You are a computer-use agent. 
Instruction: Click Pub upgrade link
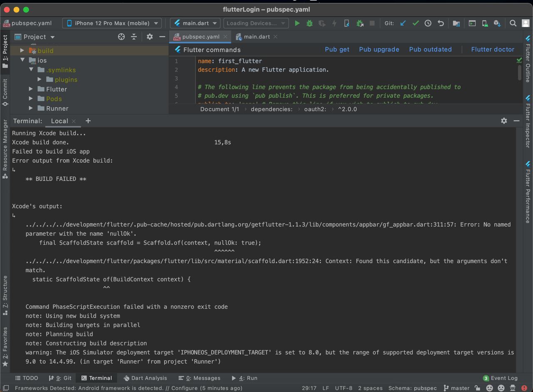[379, 49]
